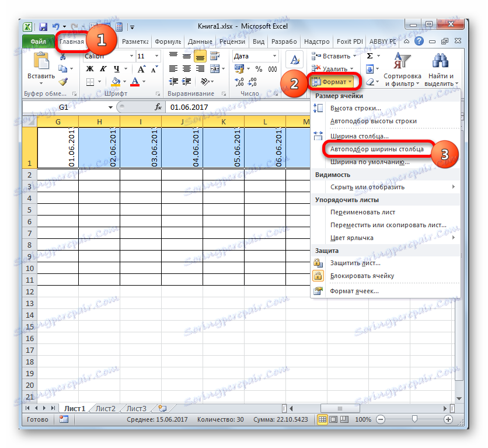Image resolution: width=488 pixels, height=448 pixels.
Task: Choose Высота строки... menu item
Action: click(355, 108)
